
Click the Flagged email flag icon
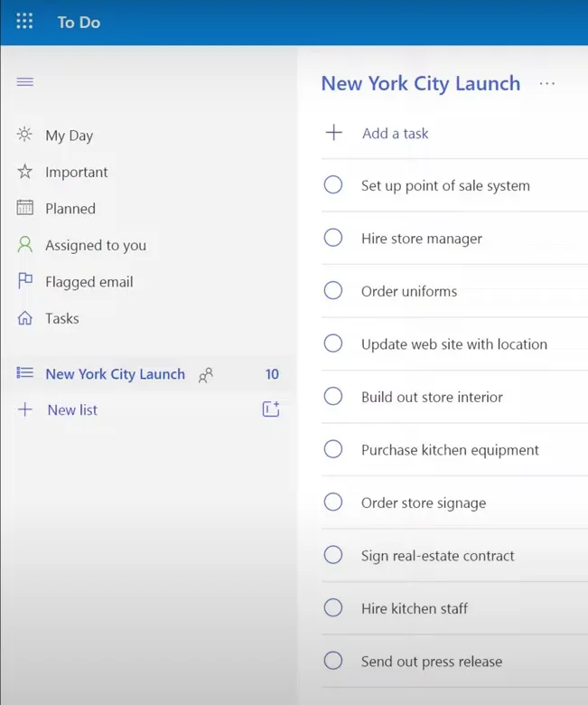click(x=24, y=281)
